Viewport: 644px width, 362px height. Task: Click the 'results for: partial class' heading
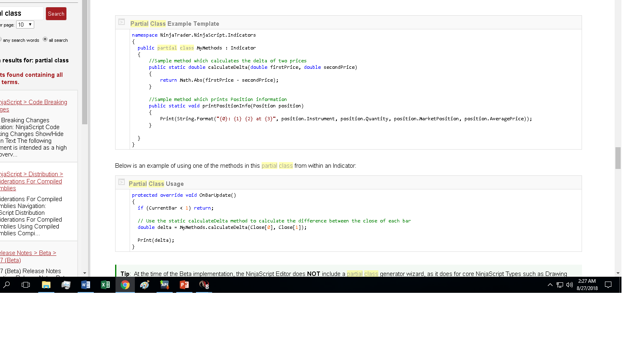point(35,60)
